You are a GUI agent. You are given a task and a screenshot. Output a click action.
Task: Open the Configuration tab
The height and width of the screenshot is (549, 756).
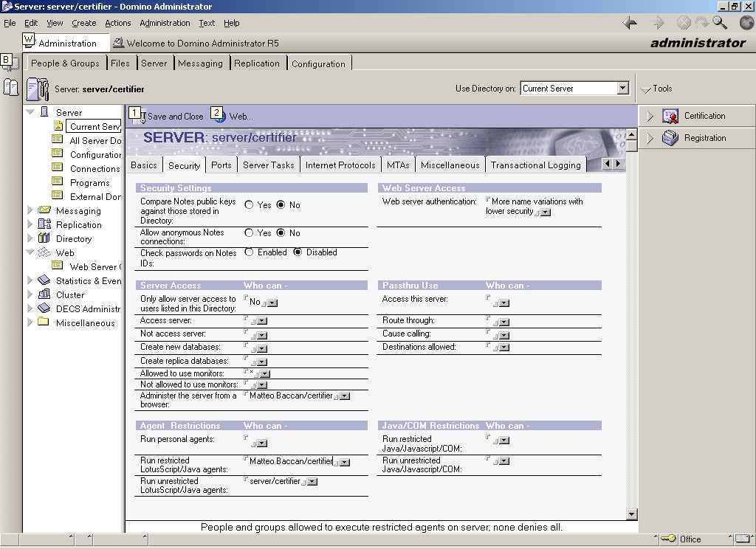(x=319, y=63)
